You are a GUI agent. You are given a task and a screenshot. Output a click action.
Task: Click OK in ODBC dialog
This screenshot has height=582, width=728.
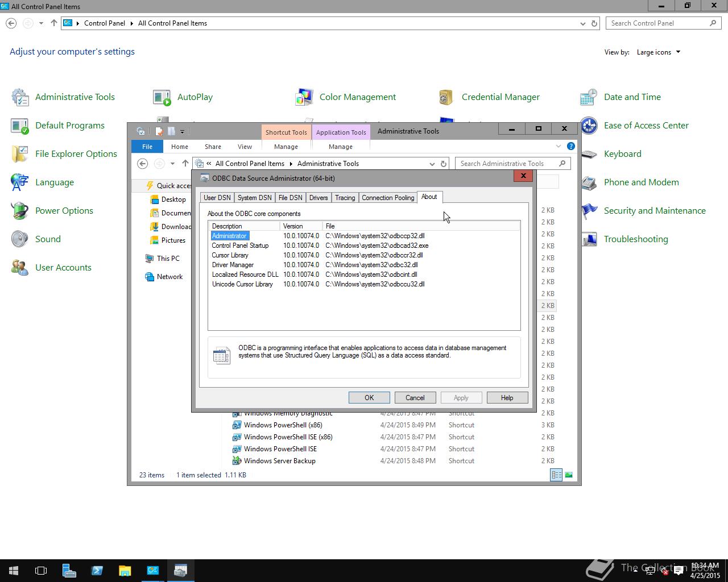point(369,398)
